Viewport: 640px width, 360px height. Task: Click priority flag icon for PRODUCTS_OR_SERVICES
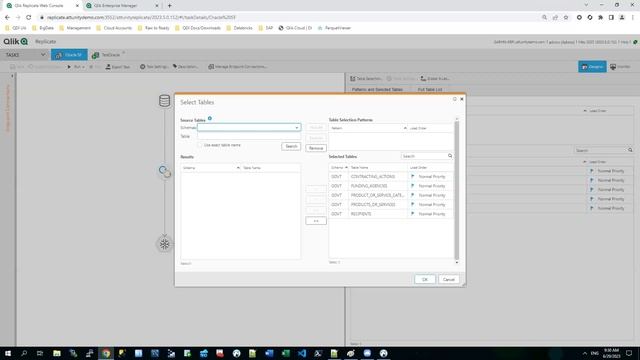pyautogui.click(x=413, y=204)
